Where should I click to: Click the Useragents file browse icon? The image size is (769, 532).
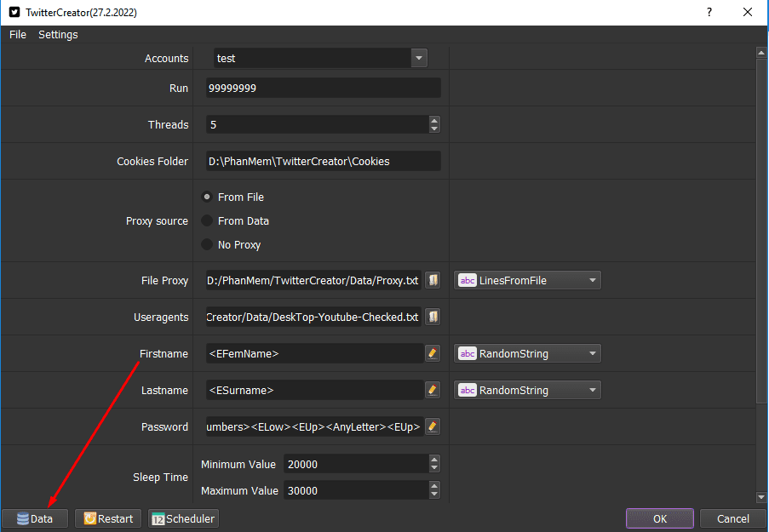coord(433,317)
